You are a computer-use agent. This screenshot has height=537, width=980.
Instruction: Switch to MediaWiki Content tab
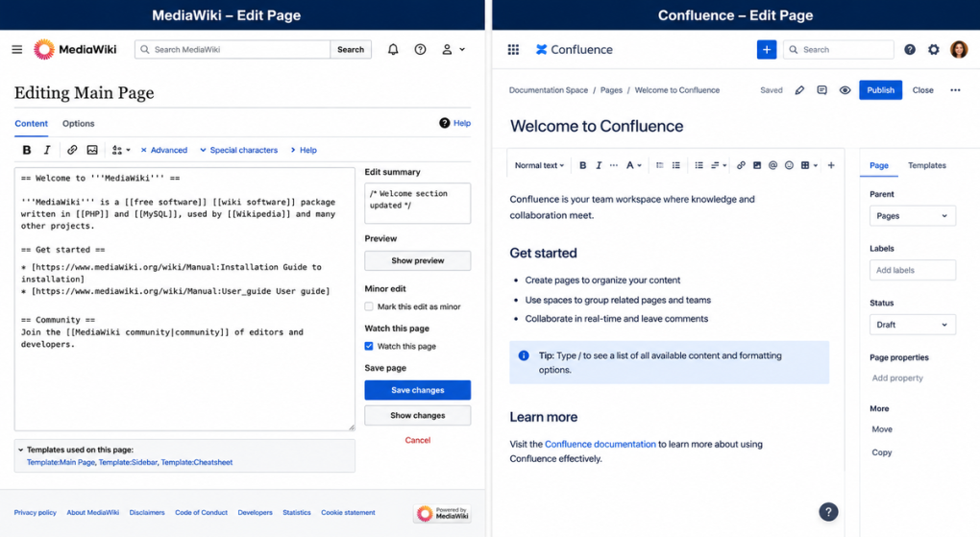(x=32, y=124)
